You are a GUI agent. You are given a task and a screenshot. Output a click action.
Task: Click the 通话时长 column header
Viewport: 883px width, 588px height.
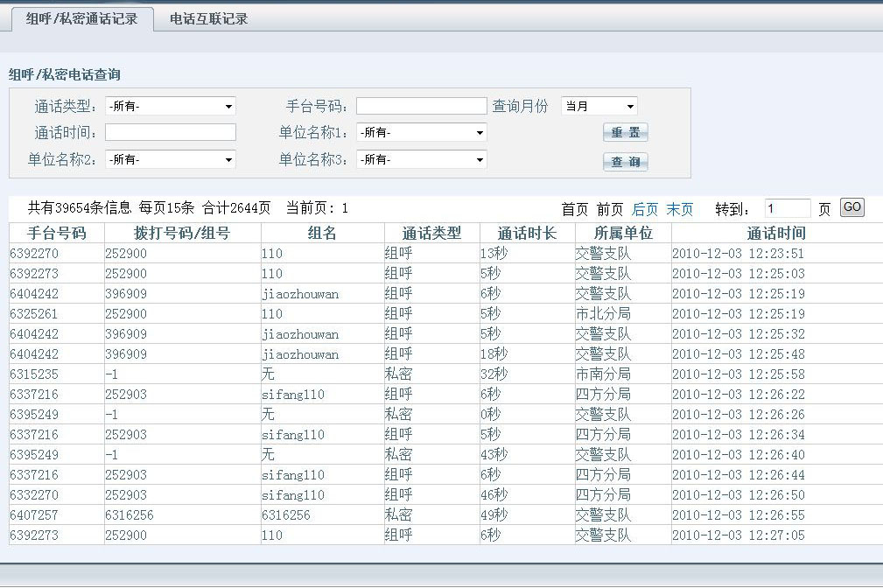click(x=527, y=233)
